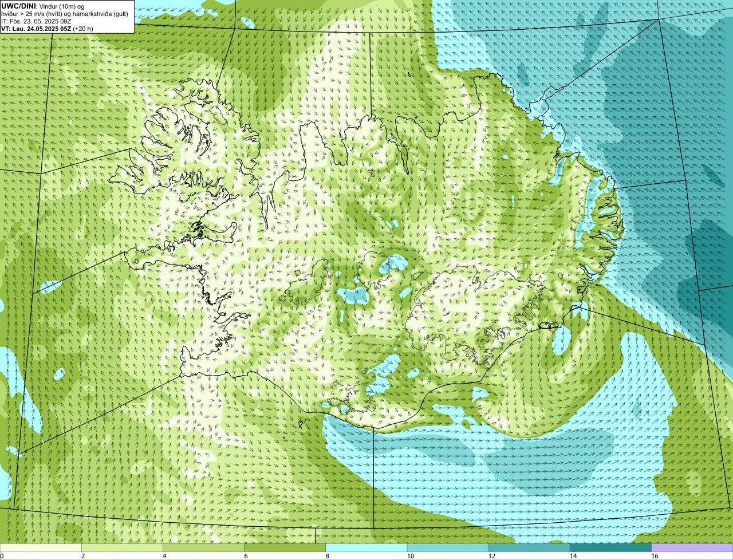Click the legend scale label '2'

click(x=83, y=556)
